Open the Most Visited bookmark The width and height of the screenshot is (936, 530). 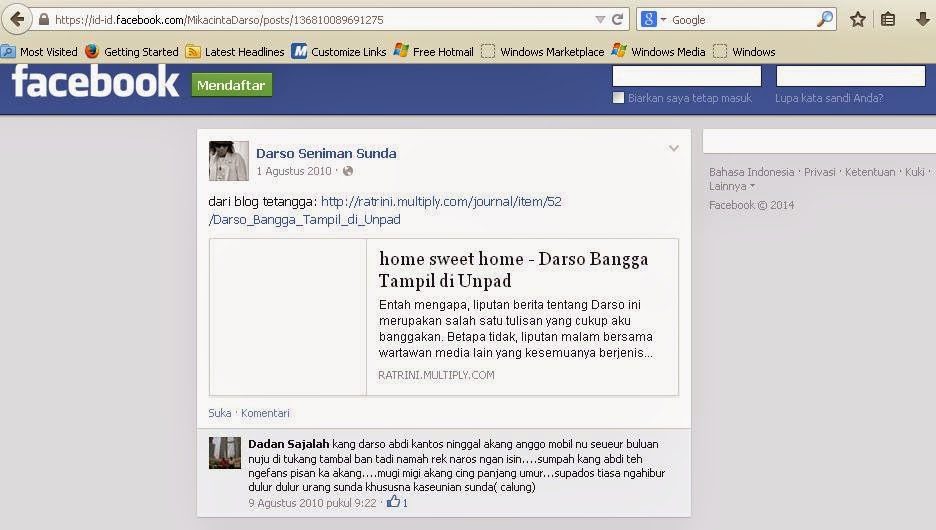click(39, 52)
